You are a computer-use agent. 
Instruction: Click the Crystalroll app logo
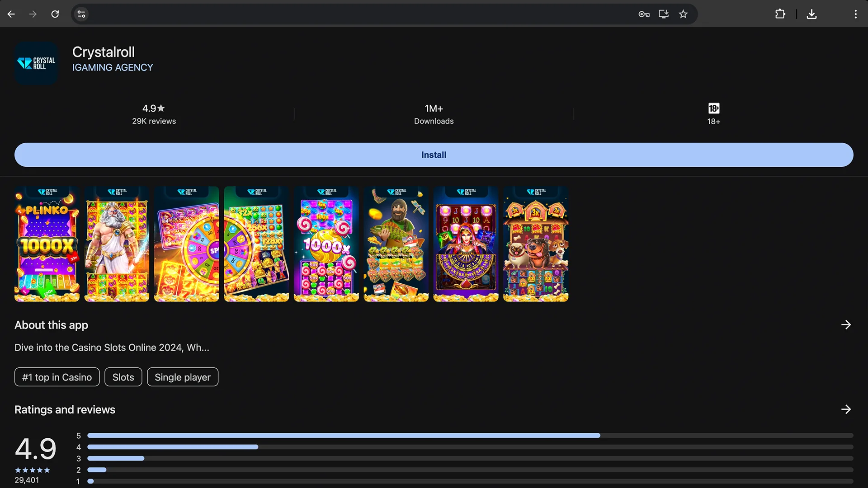[x=36, y=63]
